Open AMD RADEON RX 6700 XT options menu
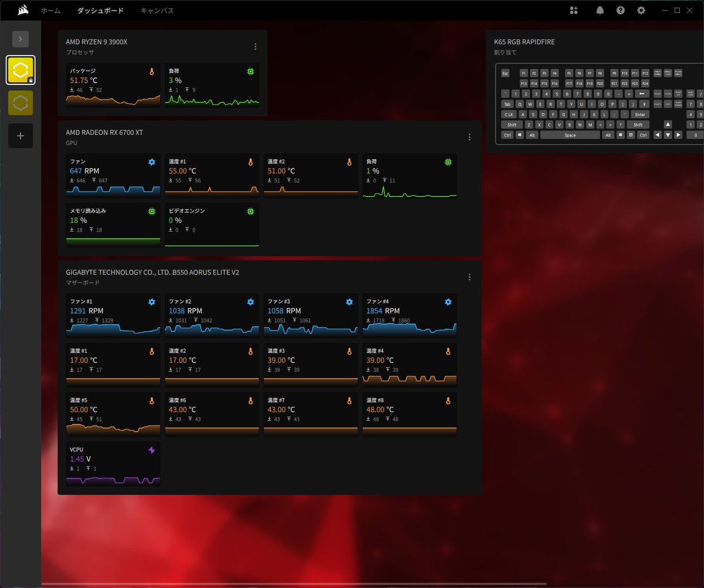The width and height of the screenshot is (704, 588). coord(469,137)
